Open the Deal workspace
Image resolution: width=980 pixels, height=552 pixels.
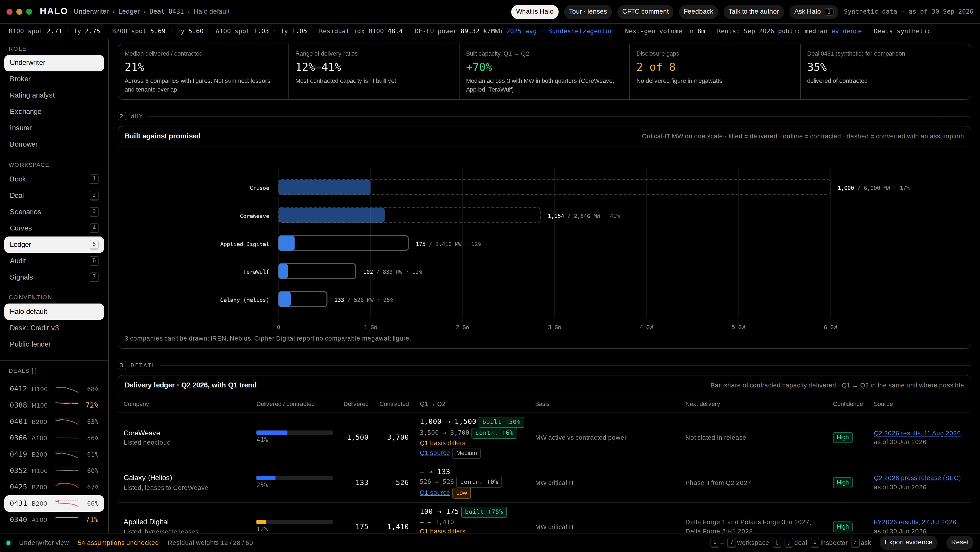click(x=54, y=195)
